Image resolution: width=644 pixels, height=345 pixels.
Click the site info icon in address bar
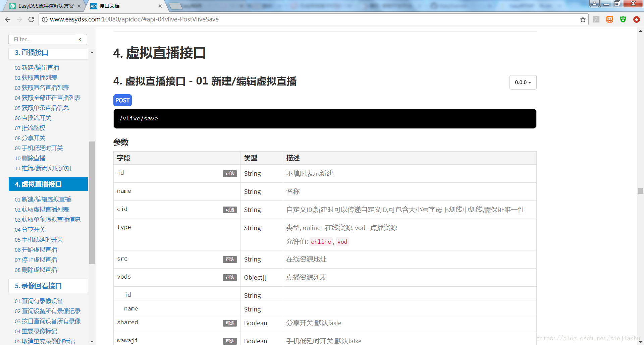point(44,19)
